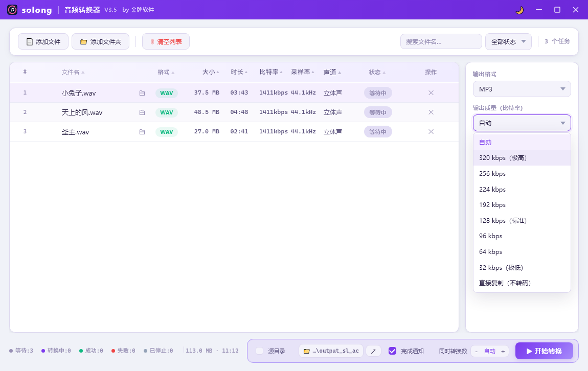Open folder location for 天上的风.wav
588x371 pixels.
142,112
